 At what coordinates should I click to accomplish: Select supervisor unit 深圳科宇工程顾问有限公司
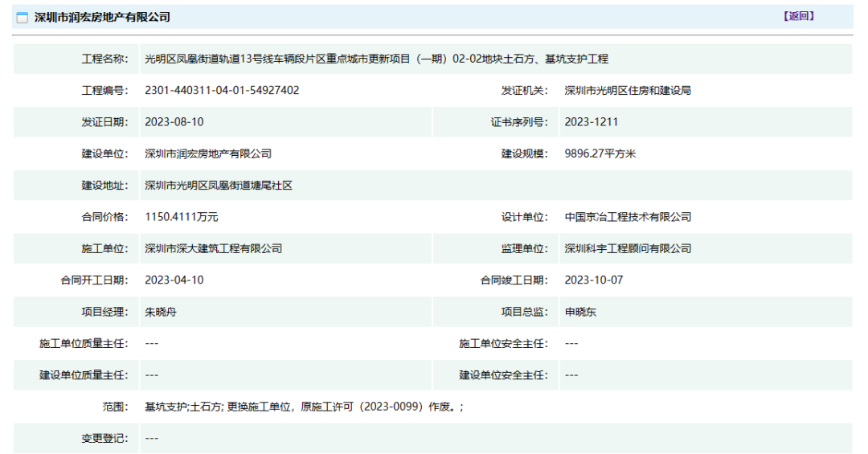pyautogui.click(x=628, y=248)
